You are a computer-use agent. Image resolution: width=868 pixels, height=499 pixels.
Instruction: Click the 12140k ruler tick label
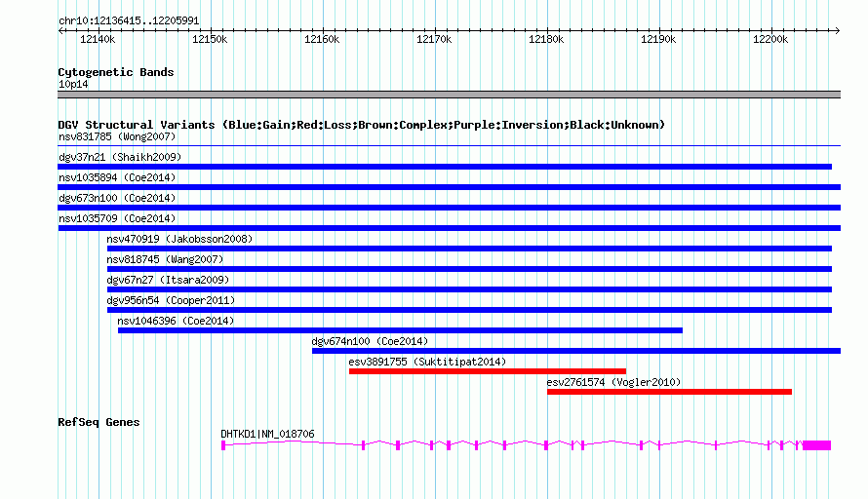click(98, 39)
